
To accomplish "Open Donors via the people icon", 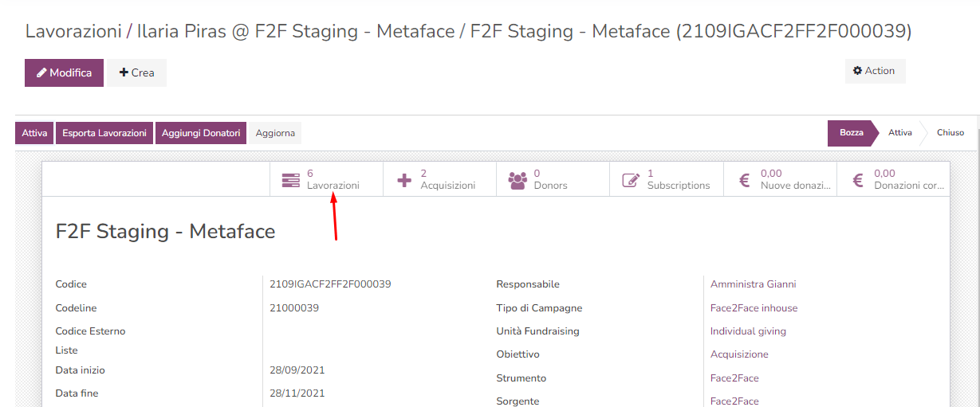I will click(x=518, y=180).
